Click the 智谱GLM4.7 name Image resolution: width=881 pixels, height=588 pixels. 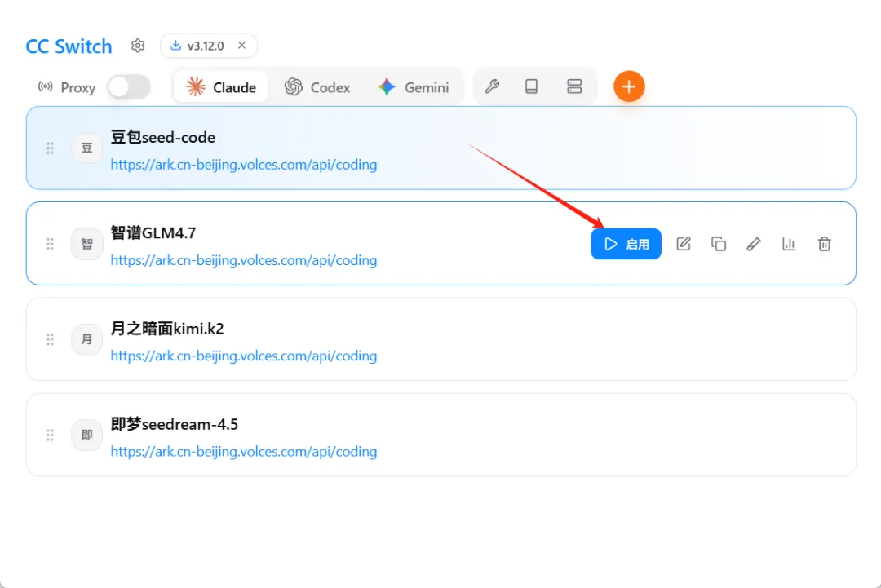coord(153,233)
